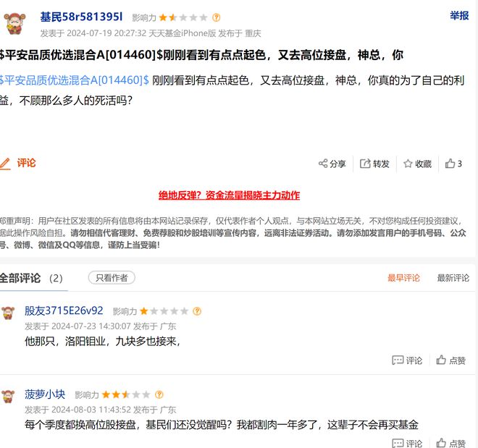
Task: Sort comments by 最新评论
Action: (x=453, y=278)
